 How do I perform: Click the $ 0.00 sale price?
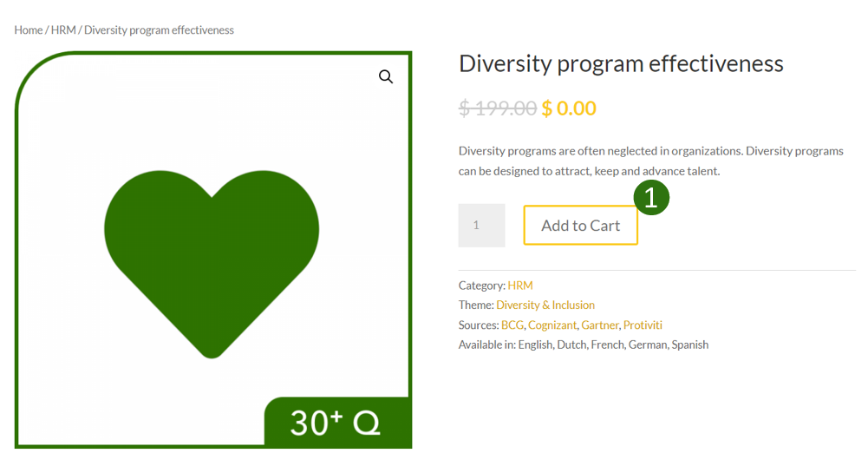pos(569,108)
